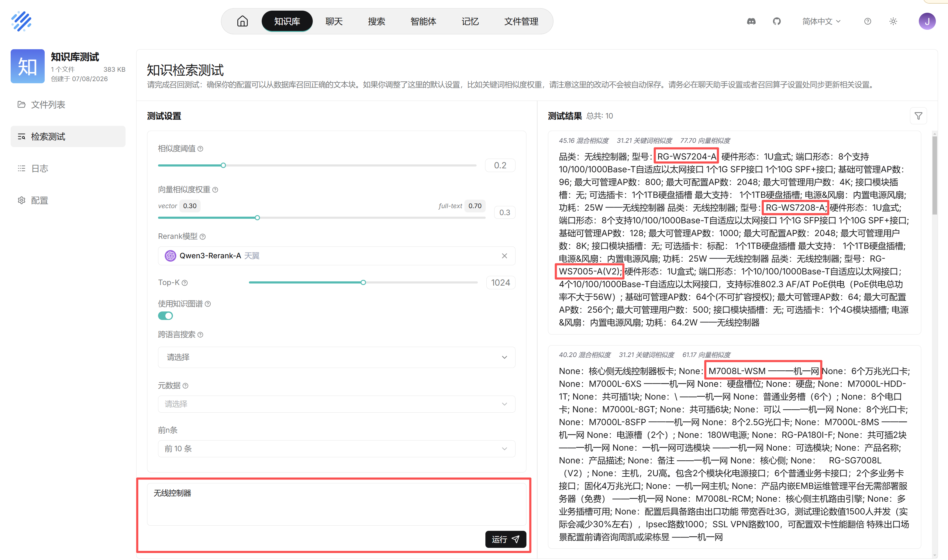Switch to the 记忆 tab
The height and width of the screenshot is (560, 948).
470,21
